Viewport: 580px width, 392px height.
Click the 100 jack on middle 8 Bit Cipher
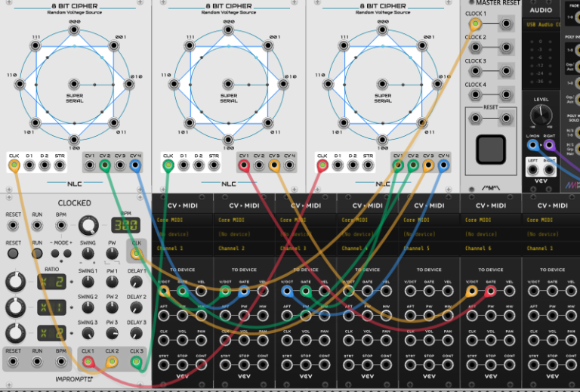click(x=228, y=140)
